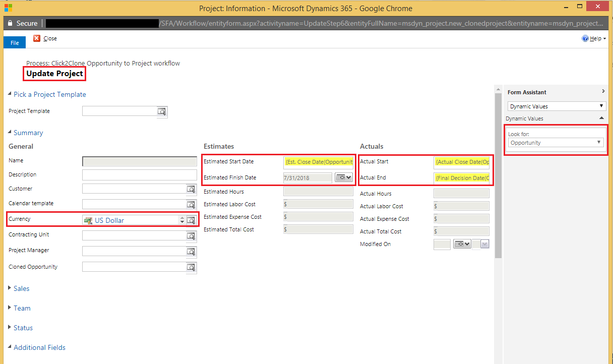The height and width of the screenshot is (364, 613).
Task: Open the Dynamic Values form assistant dropdown
Action: (x=557, y=106)
